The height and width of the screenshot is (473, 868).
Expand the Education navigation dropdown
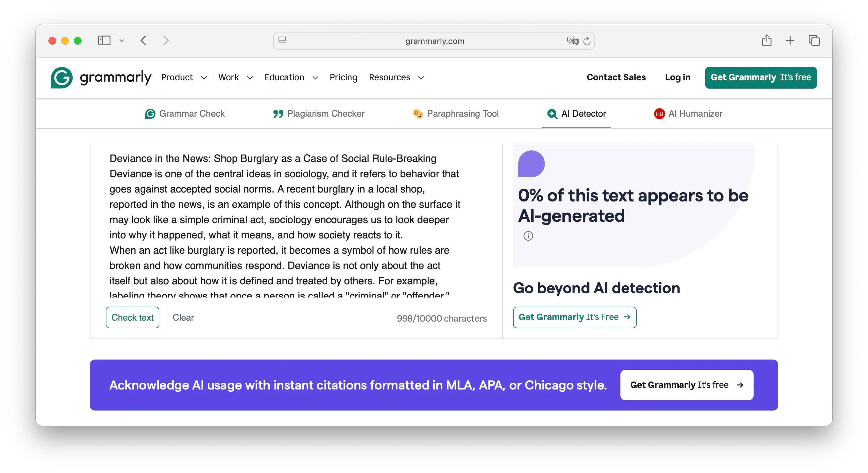tap(291, 77)
